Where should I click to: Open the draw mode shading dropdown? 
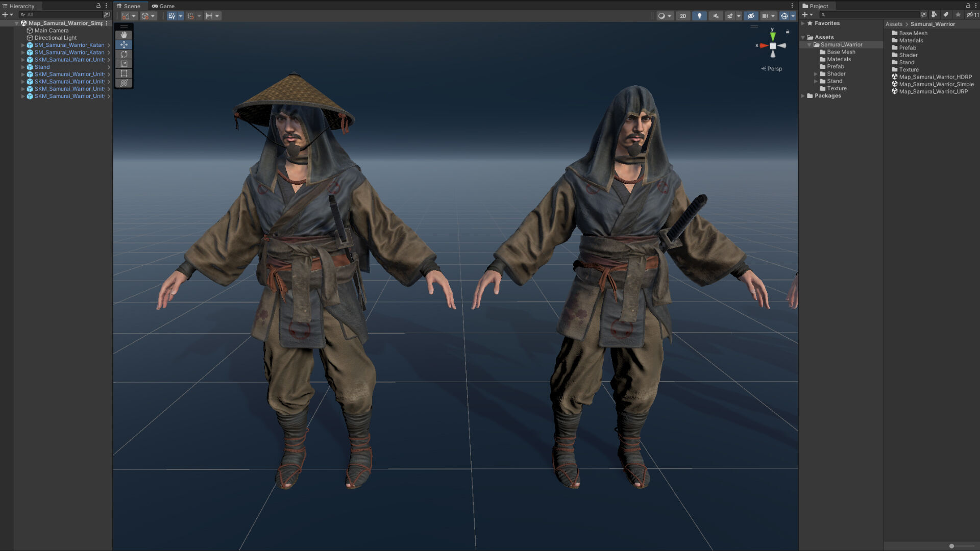tap(664, 16)
